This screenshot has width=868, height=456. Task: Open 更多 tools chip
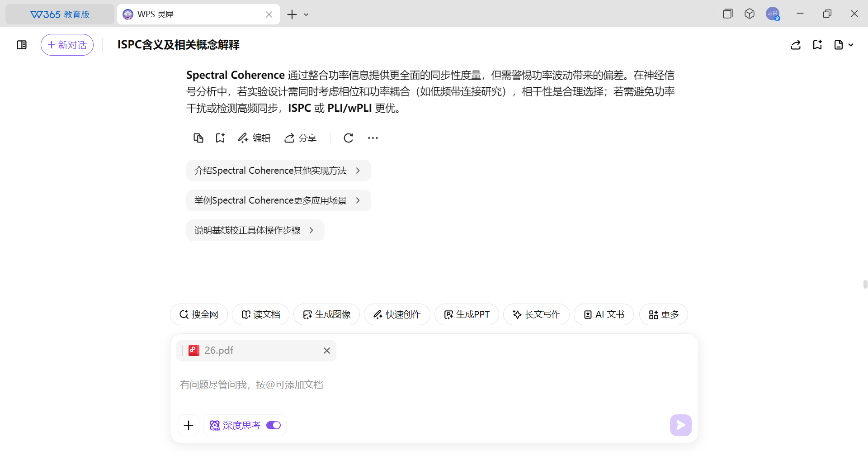pos(664,314)
